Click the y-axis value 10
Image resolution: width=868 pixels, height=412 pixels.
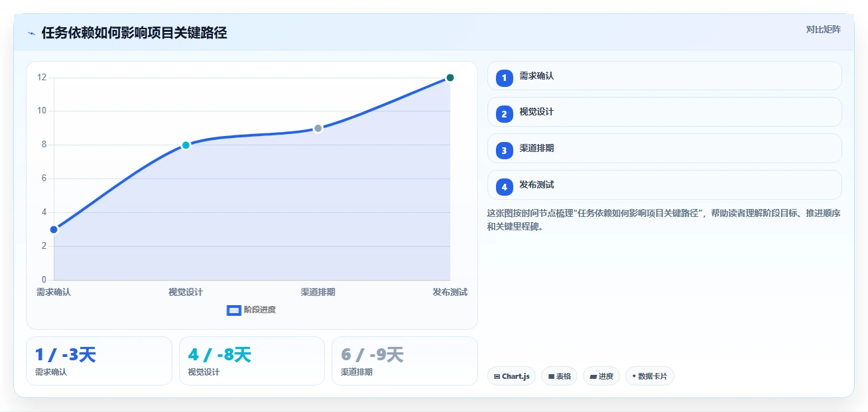[x=42, y=111]
